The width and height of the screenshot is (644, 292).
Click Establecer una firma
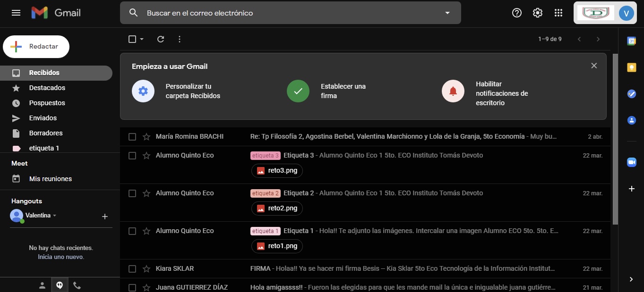(x=326, y=91)
